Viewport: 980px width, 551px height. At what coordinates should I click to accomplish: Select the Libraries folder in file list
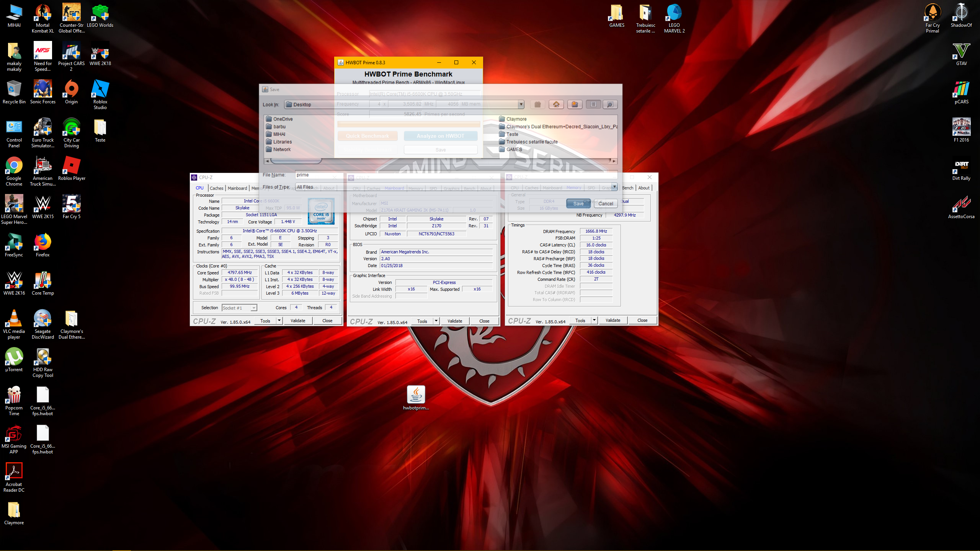[279, 142]
